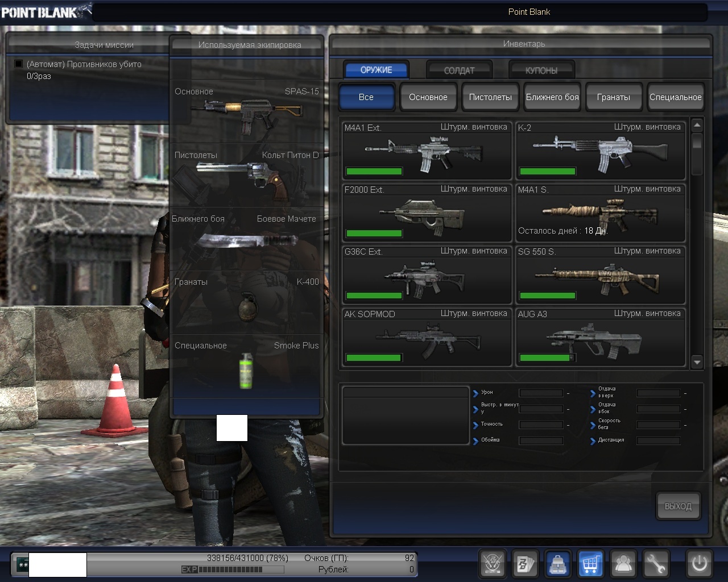Click the power exit icon
Viewport: 728px width, 582px height.
pyautogui.click(x=699, y=564)
